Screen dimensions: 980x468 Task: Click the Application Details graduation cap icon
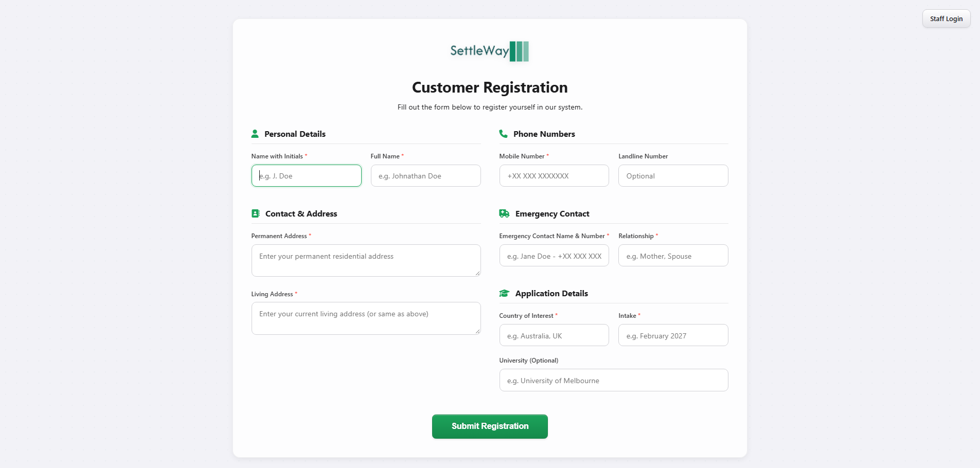504,293
